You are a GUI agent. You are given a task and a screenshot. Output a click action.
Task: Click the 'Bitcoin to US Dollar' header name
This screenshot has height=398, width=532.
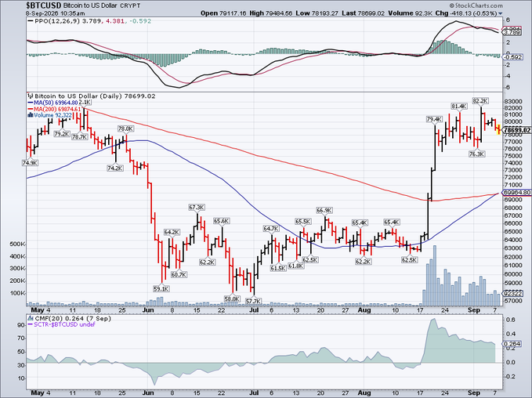pyautogui.click(x=90, y=5)
